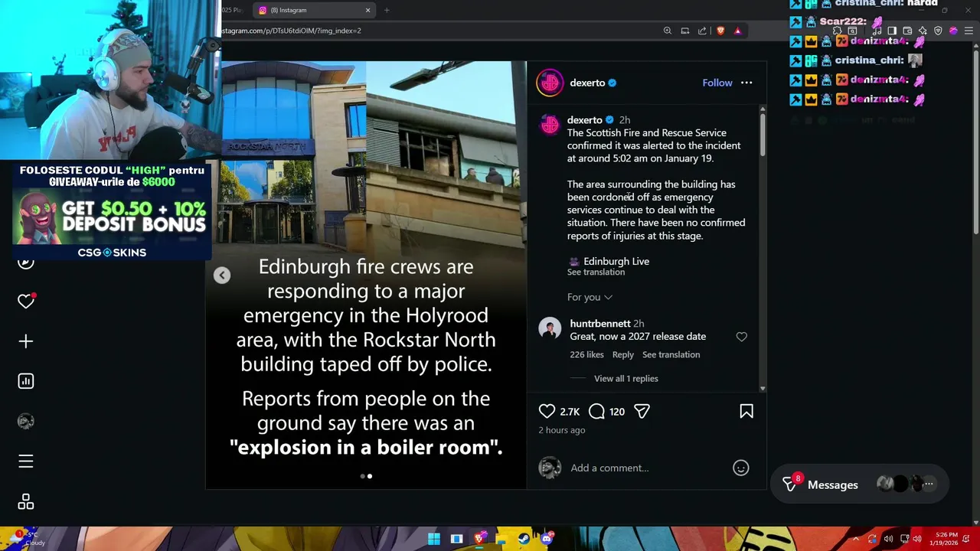This screenshot has height=551, width=980.
Task: Select the Instagram browser tab
Action: [x=314, y=10]
